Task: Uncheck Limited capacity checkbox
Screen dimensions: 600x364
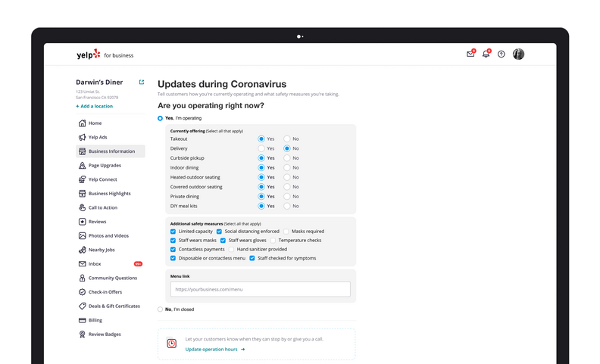Action: point(173,232)
